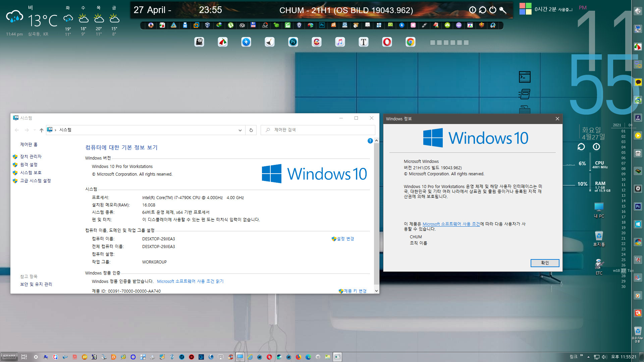Click 확인 in Windows 정보 dialog

point(545,263)
